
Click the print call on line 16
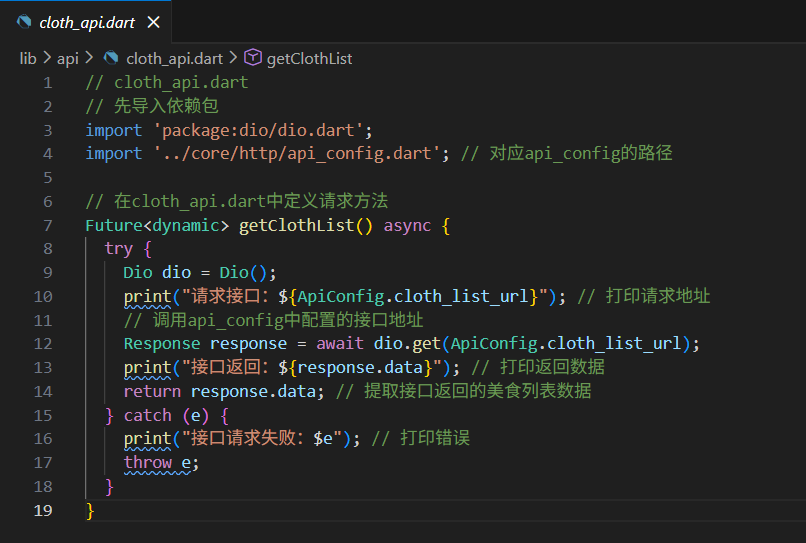pyautogui.click(x=147, y=439)
